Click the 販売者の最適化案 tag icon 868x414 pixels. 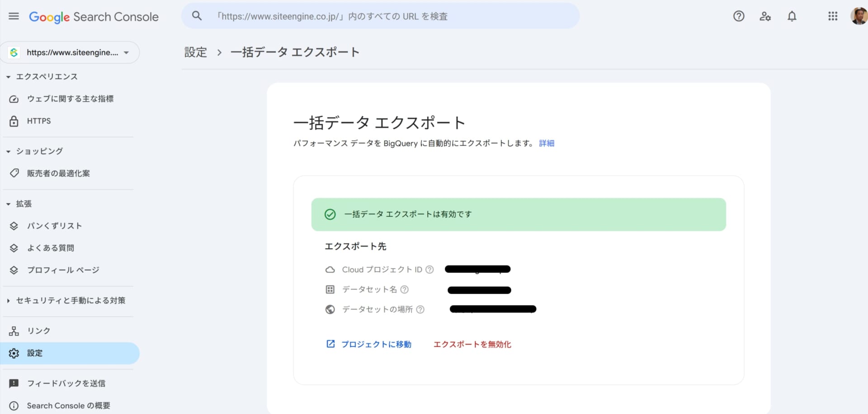14,173
